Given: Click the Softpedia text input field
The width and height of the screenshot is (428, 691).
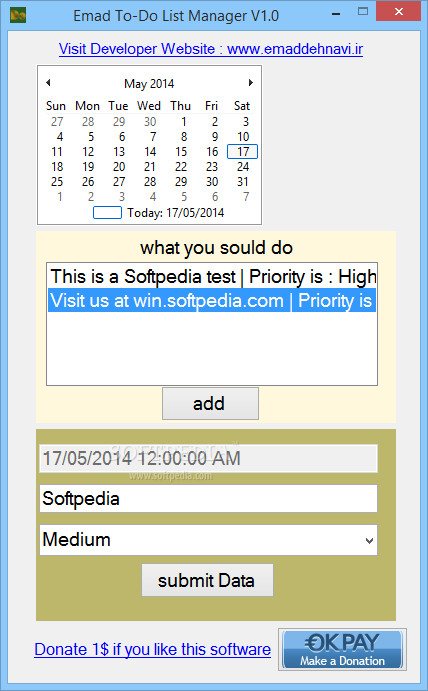Looking at the screenshot, I should 208,499.
